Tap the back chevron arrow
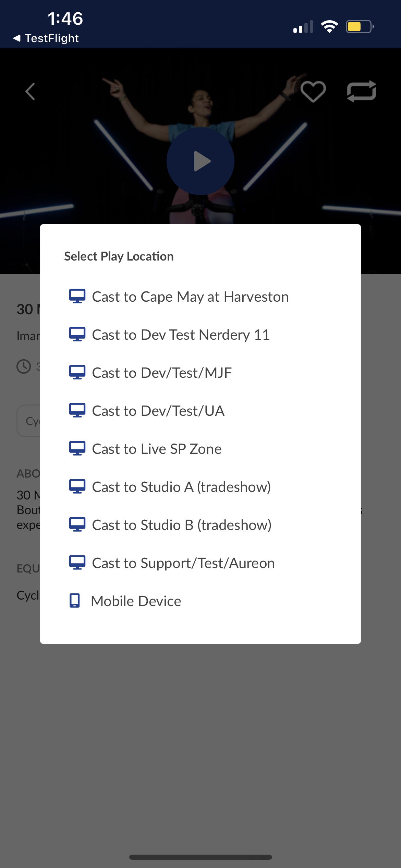The height and width of the screenshot is (868, 401). pos(30,92)
